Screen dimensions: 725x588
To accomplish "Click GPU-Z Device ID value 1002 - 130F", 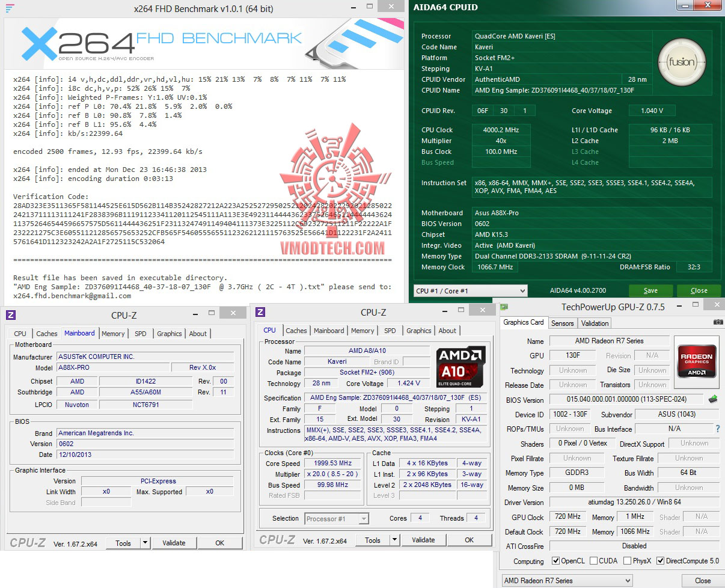I will 569,414.
